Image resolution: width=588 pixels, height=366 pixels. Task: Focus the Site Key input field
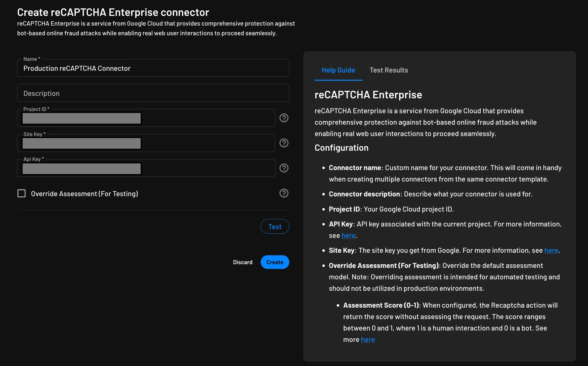[146, 143]
